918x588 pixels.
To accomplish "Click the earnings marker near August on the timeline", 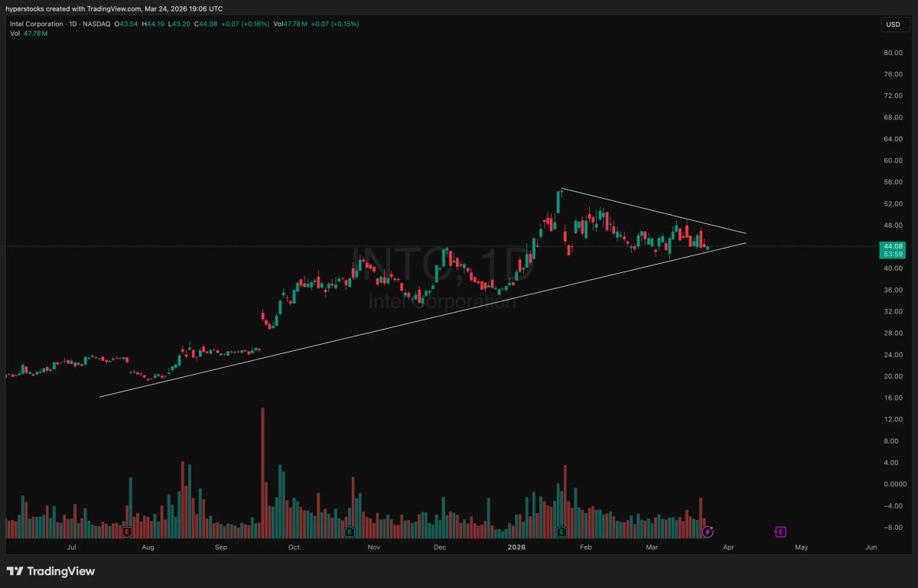I will tap(127, 531).
